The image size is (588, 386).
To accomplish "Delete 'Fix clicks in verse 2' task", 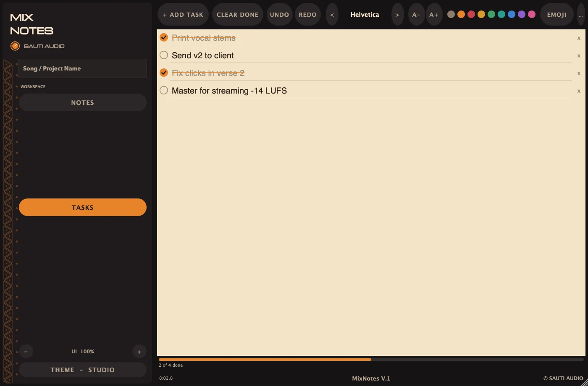I will coord(579,73).
